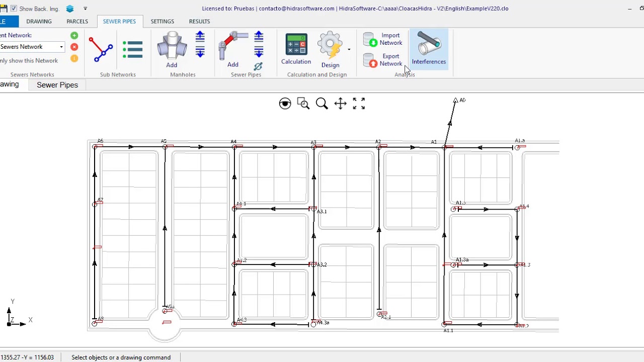Click manhole A2.1 label
Image resolution: width=644 pixels, height=362 pixels.
386,317
